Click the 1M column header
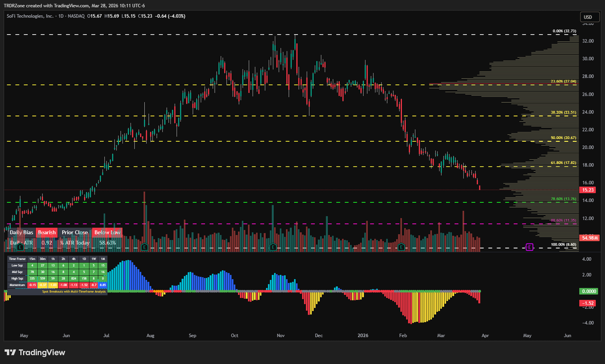This screenshot has width=605, height=364. [x=103, y=259]
